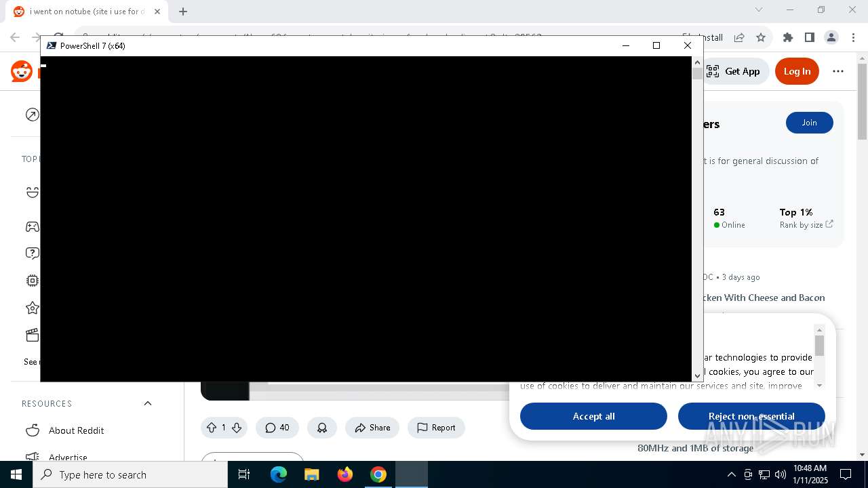The height and width of the screenshot is (488, 868).
Task: Open the Chrome profile avatar
Action: pos(831,37)
